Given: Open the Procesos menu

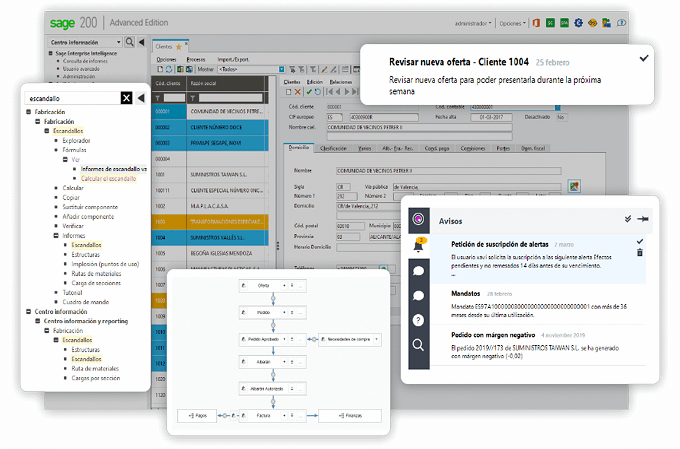Looking at the screenshot, I should click(x=197, y=60).
